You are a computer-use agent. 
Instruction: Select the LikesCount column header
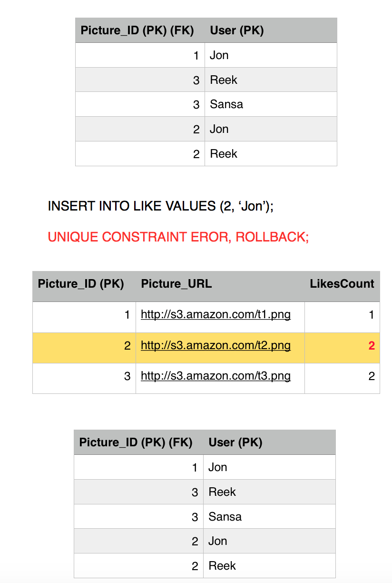click(342, 284)
